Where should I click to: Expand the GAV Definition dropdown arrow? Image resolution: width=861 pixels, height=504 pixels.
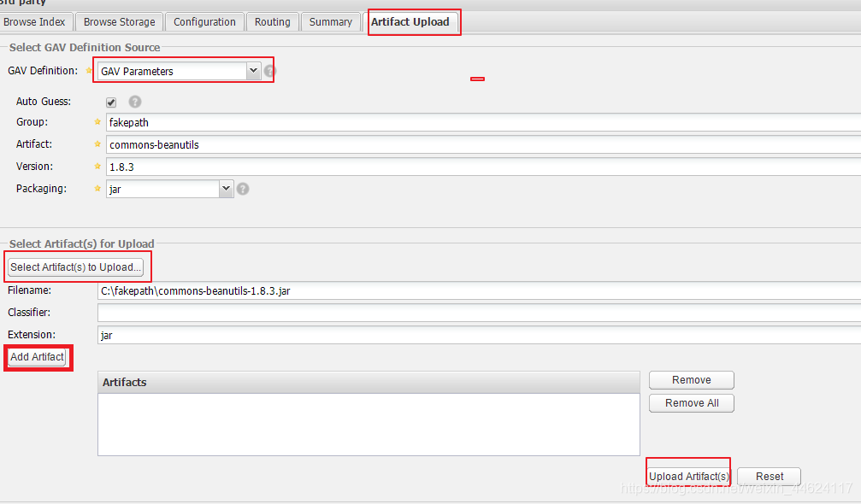coord(253,71)
